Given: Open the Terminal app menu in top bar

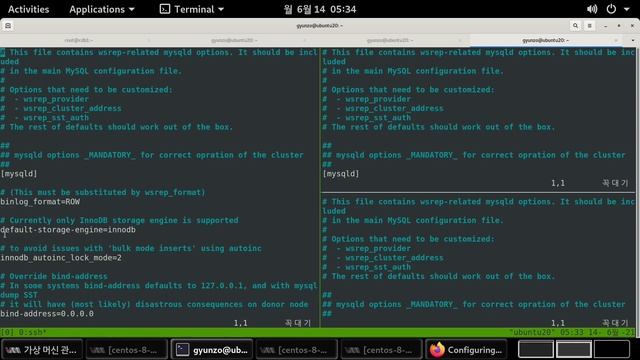Looking at the screenshot, I should [192, 9].
